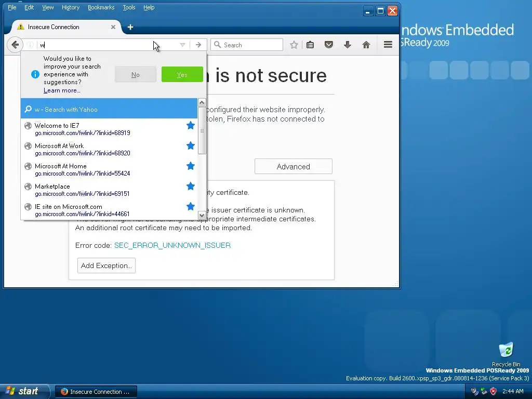
Task: Bookmark this page with the star icon
Action: [x=294, y=45]
